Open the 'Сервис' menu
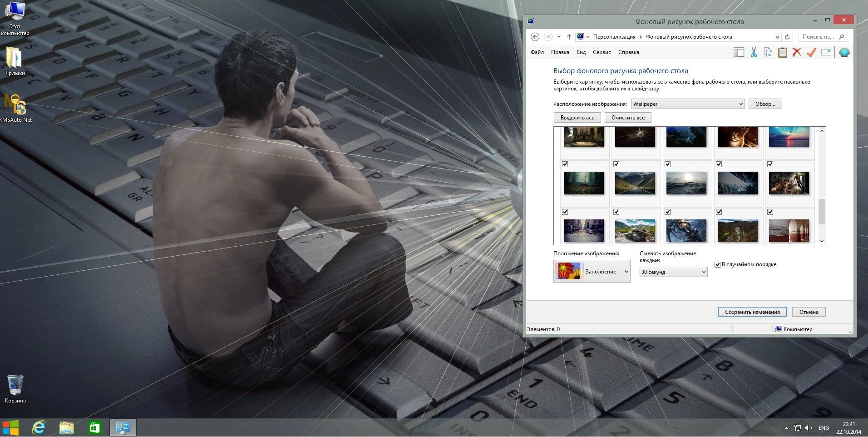The height and width of the screenshot is (437, 868). pos(602,52)
